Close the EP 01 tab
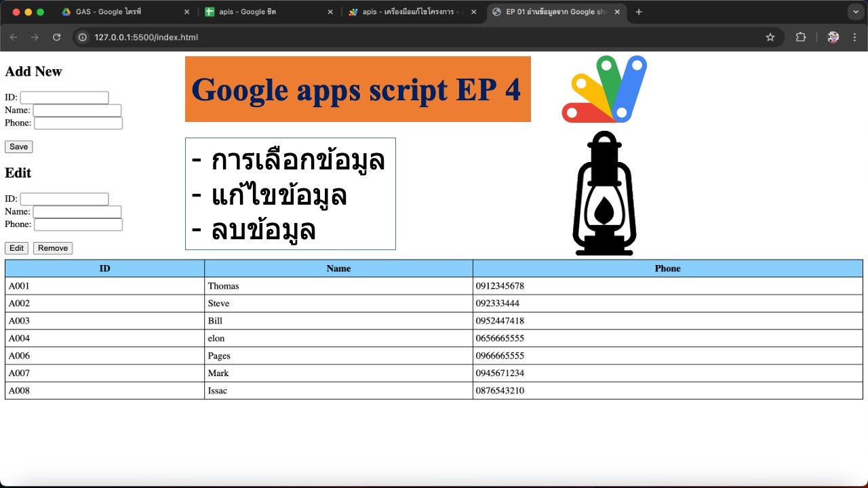Screen dimensions: 868x488 click(x=616, y=12)
